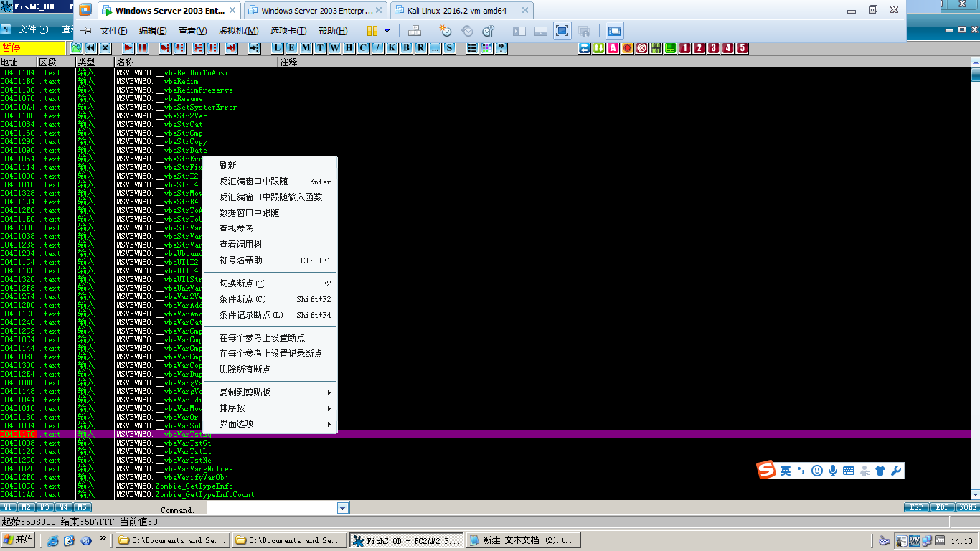This screenshot has height=551, width=980.
Task: Open the 虚拟机(M) menu
Action: click(x=238, y=31)
